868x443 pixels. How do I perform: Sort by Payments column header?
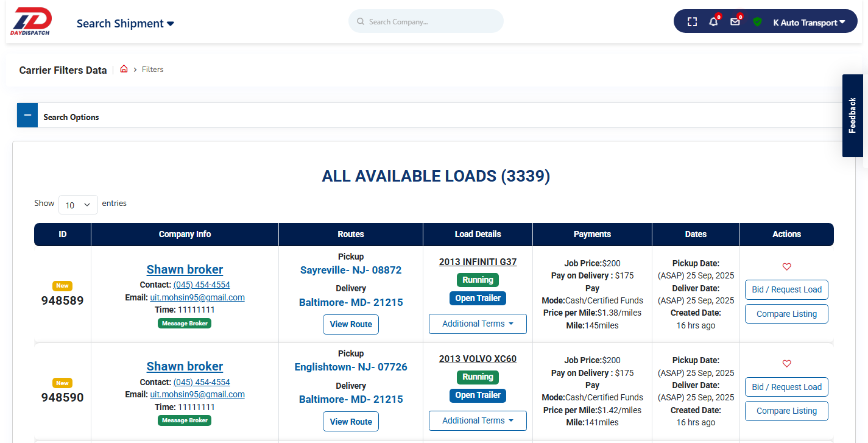point(591,234)
